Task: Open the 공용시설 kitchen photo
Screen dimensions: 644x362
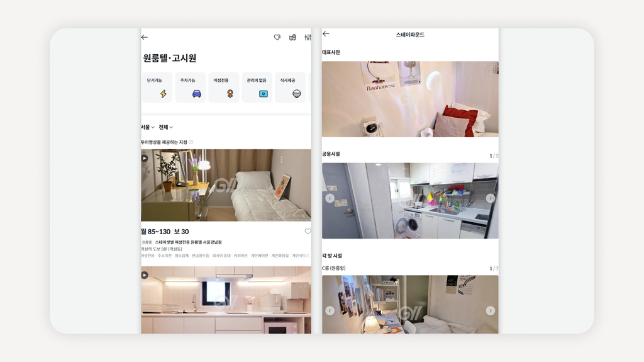Action: [x=410, y=201]
